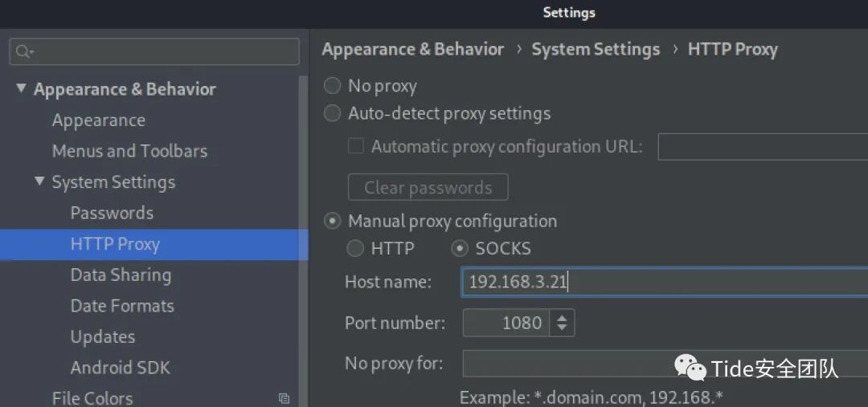This screenshot has width=868, height=407.
Task: Collapse the System Settings tree node
Action: point(39,182)
